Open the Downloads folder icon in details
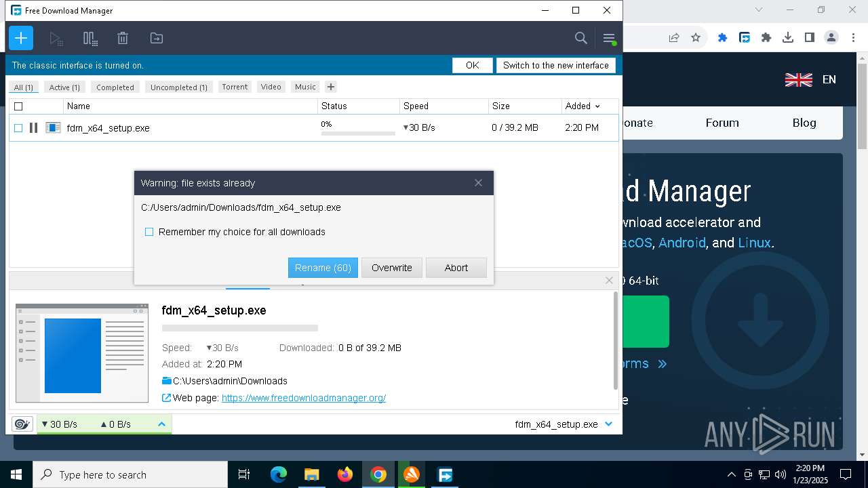 coord(166,381)
